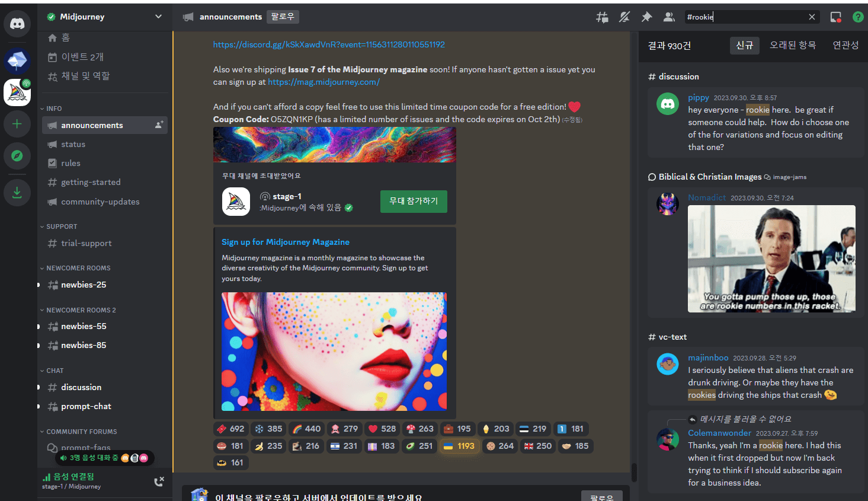Select the community-updates channel
868x501 pixels.
click(x=104, y=202)
